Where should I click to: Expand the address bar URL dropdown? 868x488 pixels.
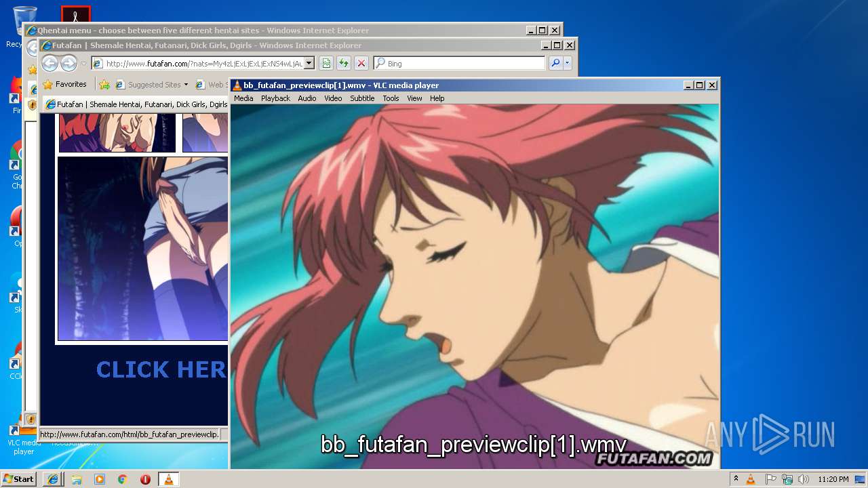(309, 63)
